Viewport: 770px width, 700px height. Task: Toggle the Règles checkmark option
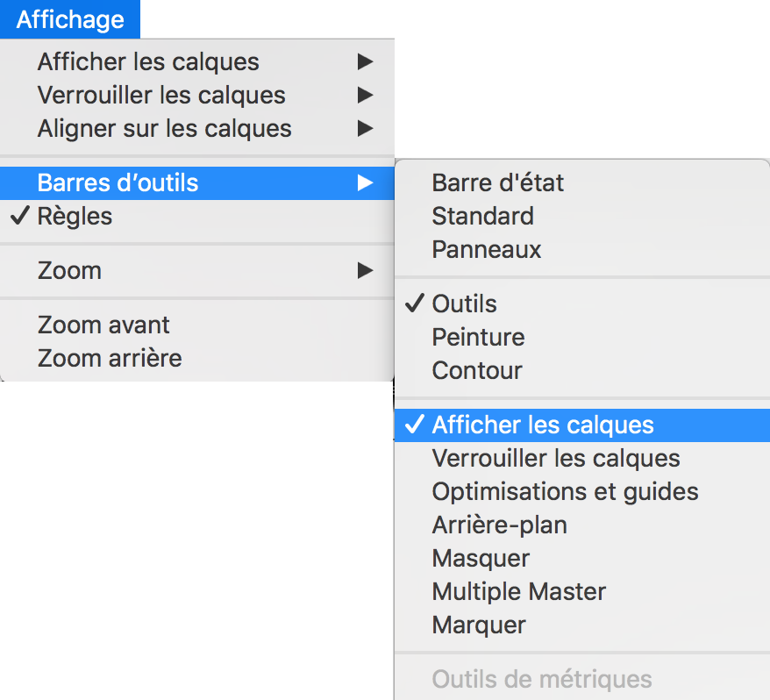pos(75,217)
